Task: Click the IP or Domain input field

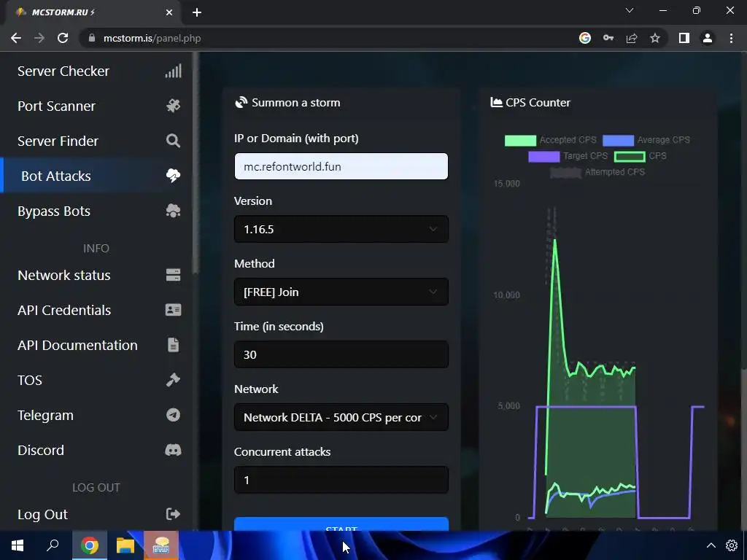Action: (x=341, y=166)
